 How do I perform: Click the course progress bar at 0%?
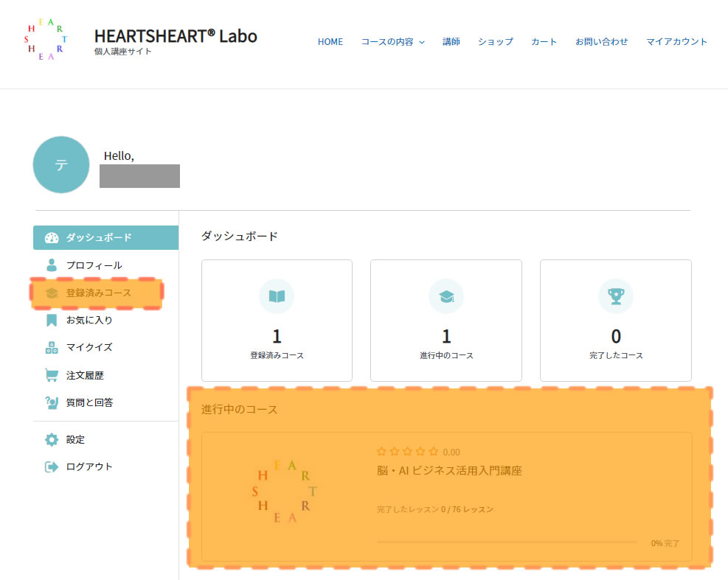coord(507,542)
